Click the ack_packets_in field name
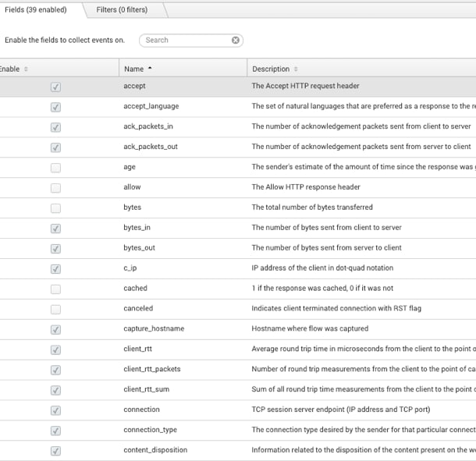This screenshot has height=461, width=476. point(148,126)
